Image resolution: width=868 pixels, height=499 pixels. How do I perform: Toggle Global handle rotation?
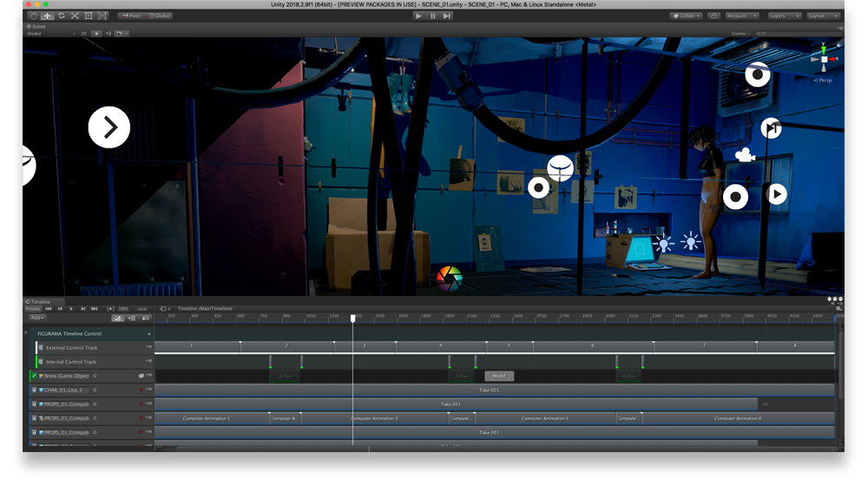(x=160, y=16)
